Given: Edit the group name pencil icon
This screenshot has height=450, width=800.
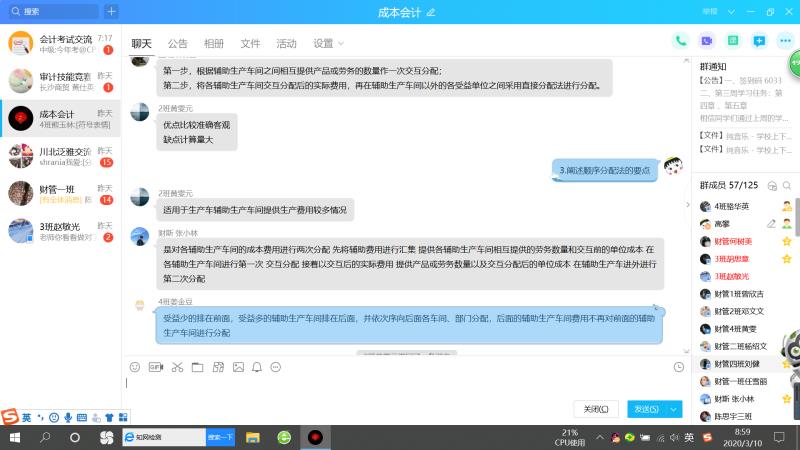Looking at the screenshot, I should (431, 12).
